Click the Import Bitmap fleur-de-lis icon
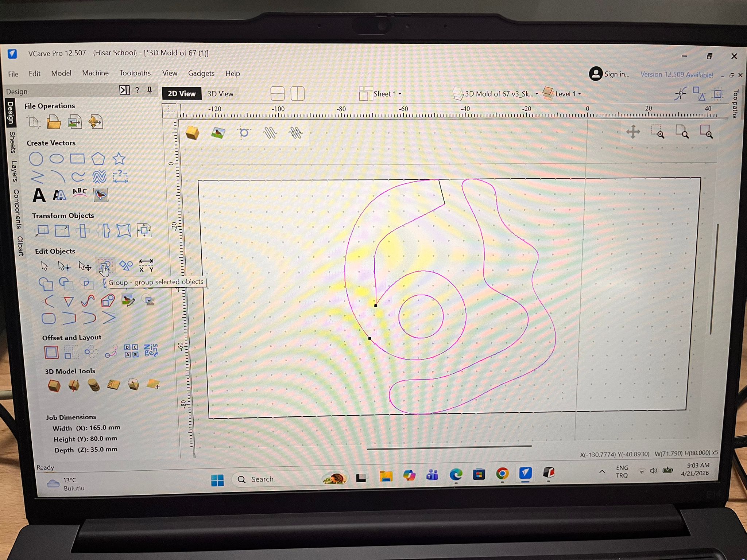Viewport: 747px width, 560px height. coord(95,122)
